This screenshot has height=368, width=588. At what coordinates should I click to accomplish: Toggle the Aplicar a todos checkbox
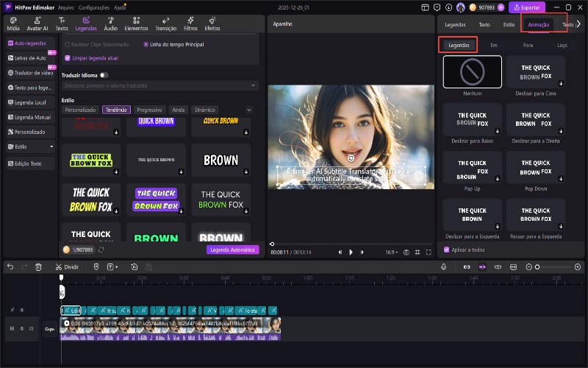point(446,250)
